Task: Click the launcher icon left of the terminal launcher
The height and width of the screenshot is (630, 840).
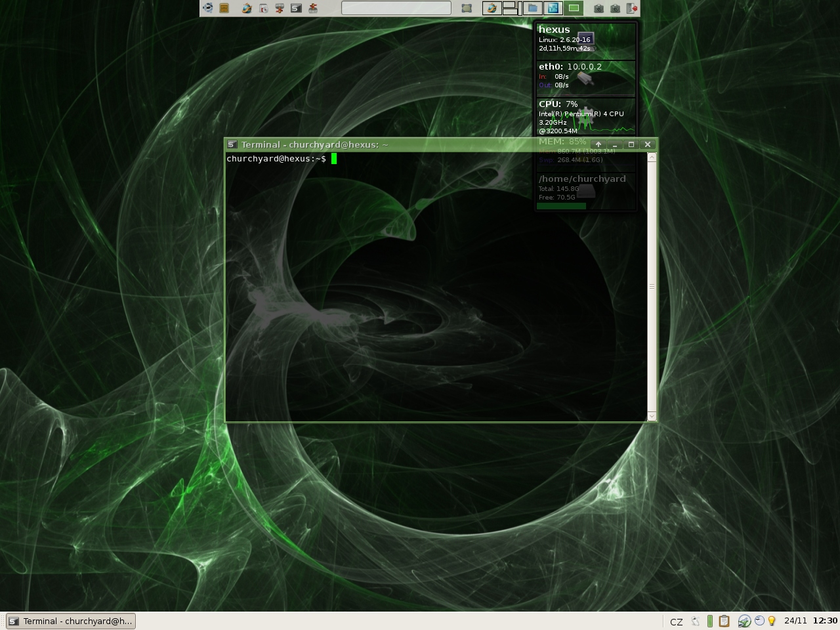Action: [280, 8]
